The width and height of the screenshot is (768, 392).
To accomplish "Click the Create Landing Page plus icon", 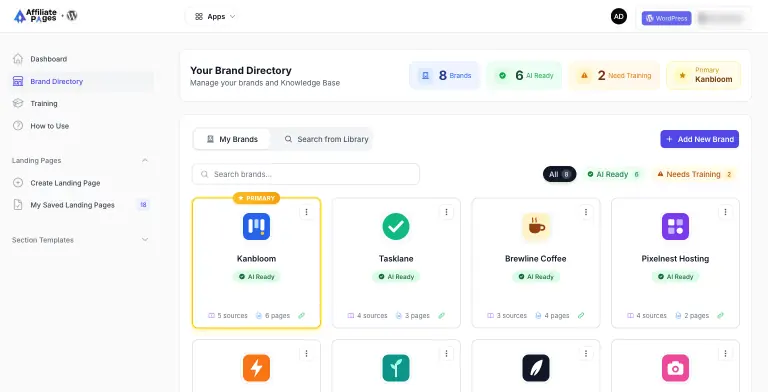I will point(18,183).
